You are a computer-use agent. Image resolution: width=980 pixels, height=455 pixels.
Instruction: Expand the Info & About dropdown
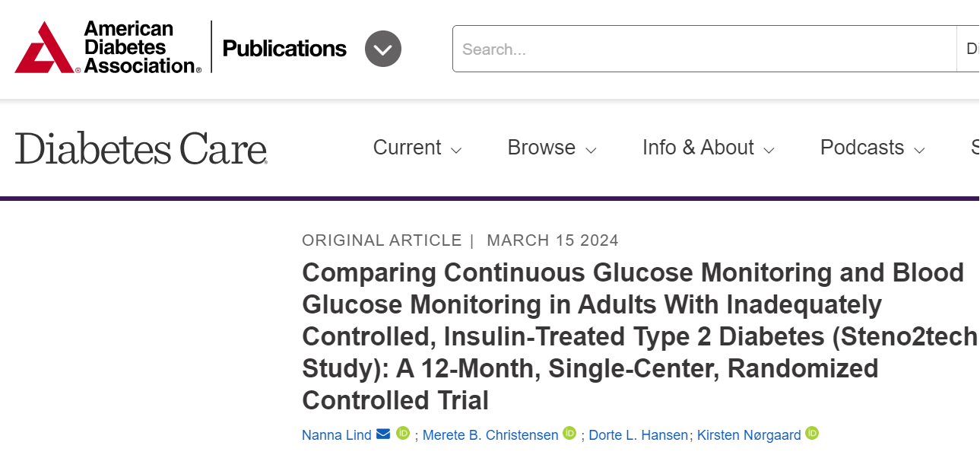[708, 148]
